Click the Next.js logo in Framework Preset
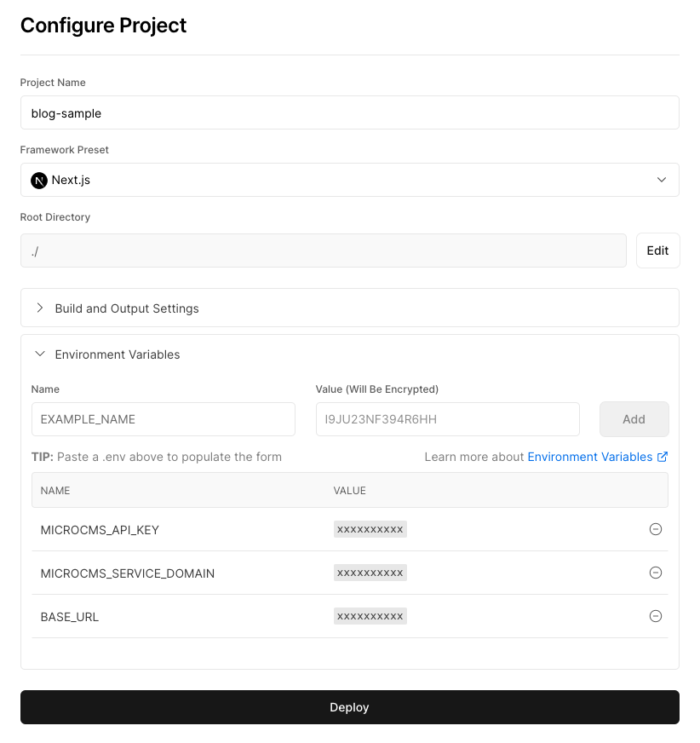The width and height of the screenshot is (700, 743). (x=39, y=181)
